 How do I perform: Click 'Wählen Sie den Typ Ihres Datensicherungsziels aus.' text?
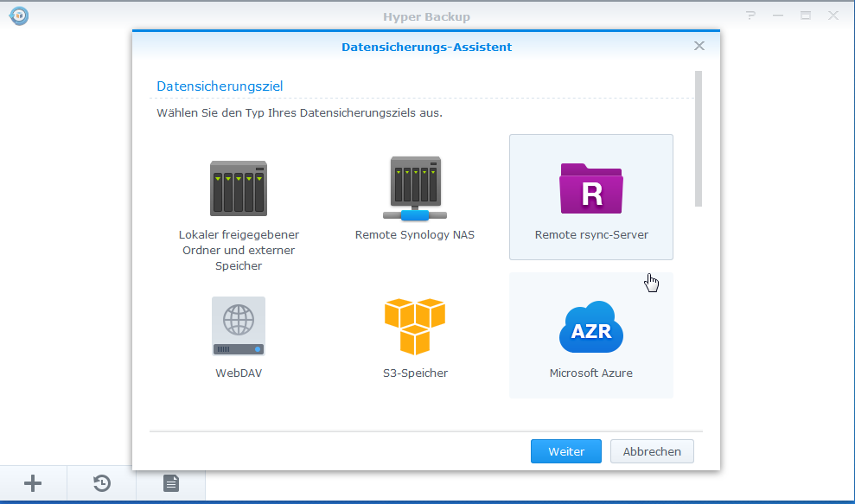point(299,113)
